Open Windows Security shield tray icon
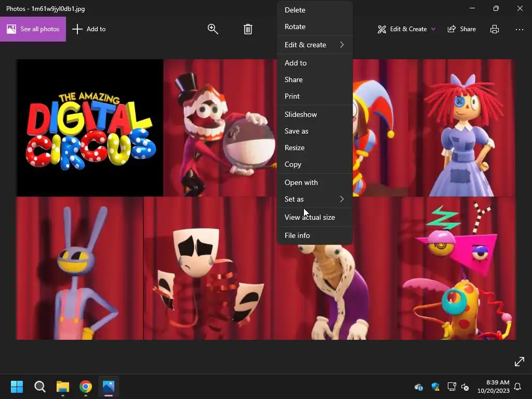Viewport: 532px width, 399px height. (x=435, y=387)
